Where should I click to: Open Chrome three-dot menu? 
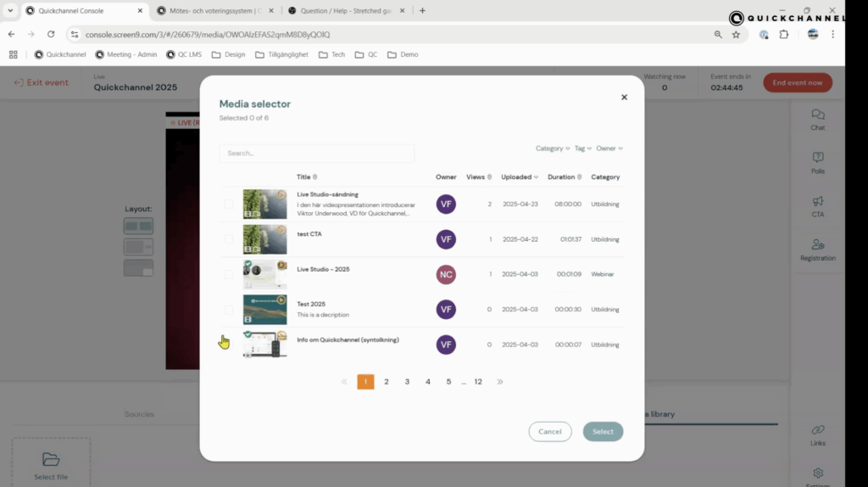pyautogui.click(x=832, y=34)
